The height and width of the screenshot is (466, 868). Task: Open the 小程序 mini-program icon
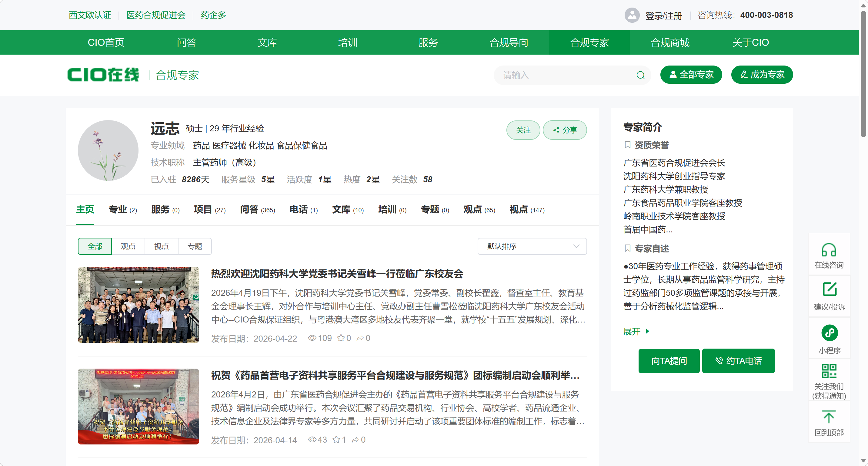tap(829, 333)
